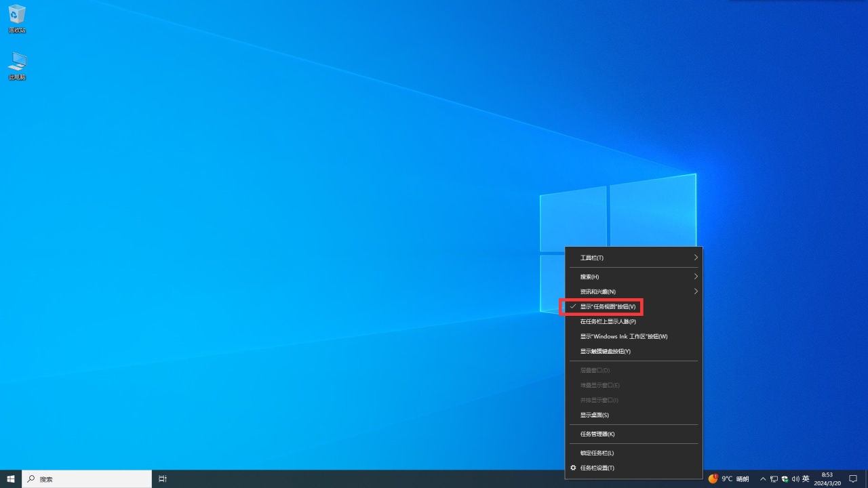This screenshot has width=868, height=488.
Task: Show hidden tray icons chevron
Action: pos(763,479)
